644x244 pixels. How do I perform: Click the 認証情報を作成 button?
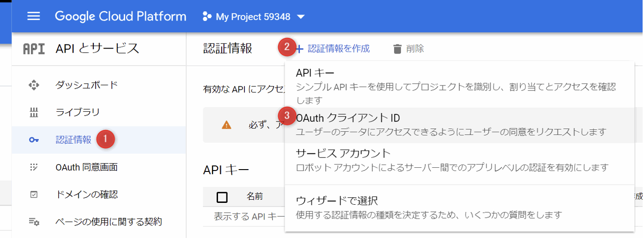pyautogui.click(x=333, y=49)
